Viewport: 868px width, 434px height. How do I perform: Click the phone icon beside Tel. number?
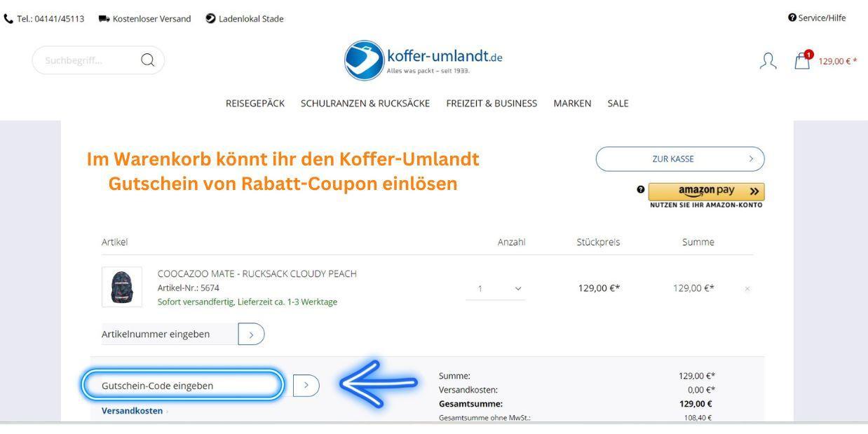(x=8, y=19)
